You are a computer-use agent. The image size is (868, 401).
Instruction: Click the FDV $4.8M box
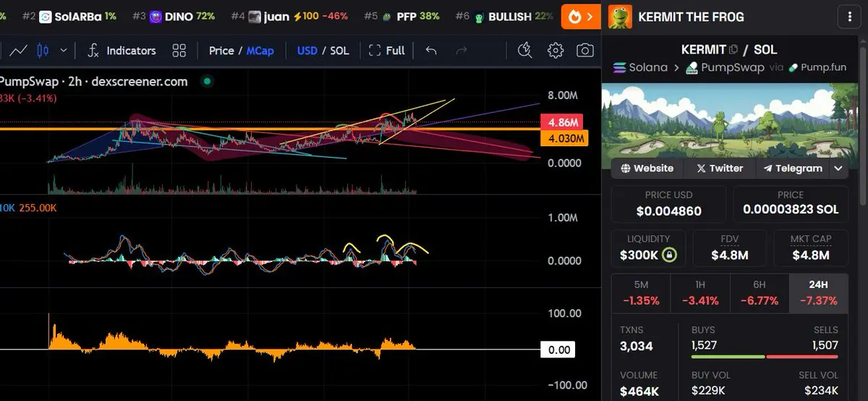(729, 248)
